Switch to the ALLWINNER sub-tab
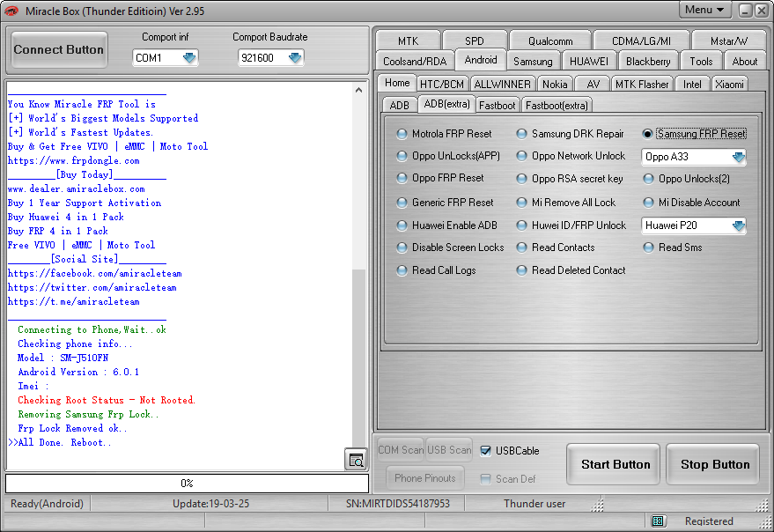This screenshot has width=774, height=532. tap(502, 85)
